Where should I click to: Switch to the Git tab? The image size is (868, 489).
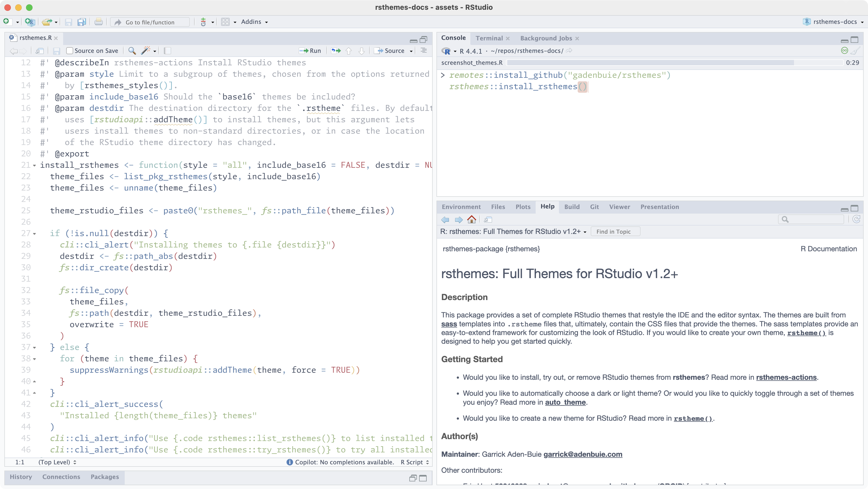tap(594, 207)
